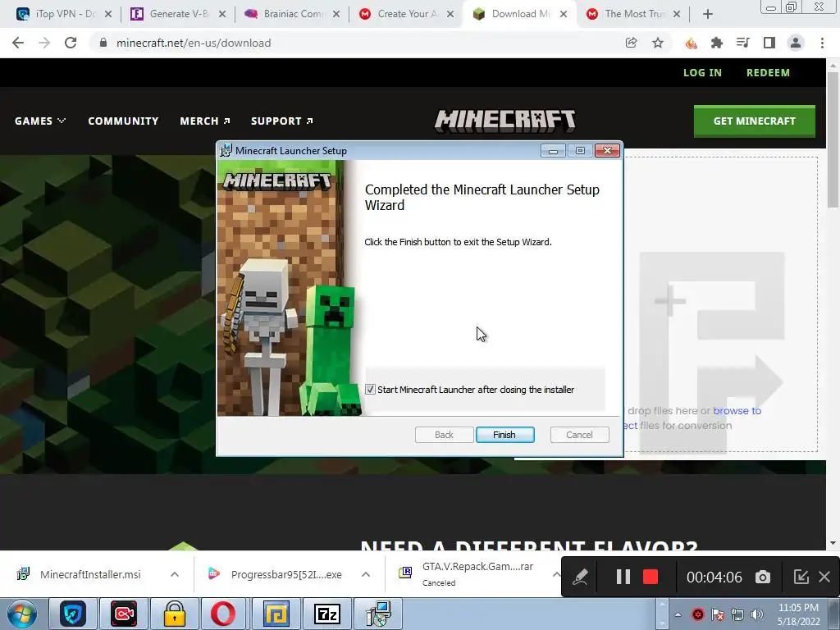840x630 pixels.
Task: Open the screen recorder taskbar icon
Action: 124,614
